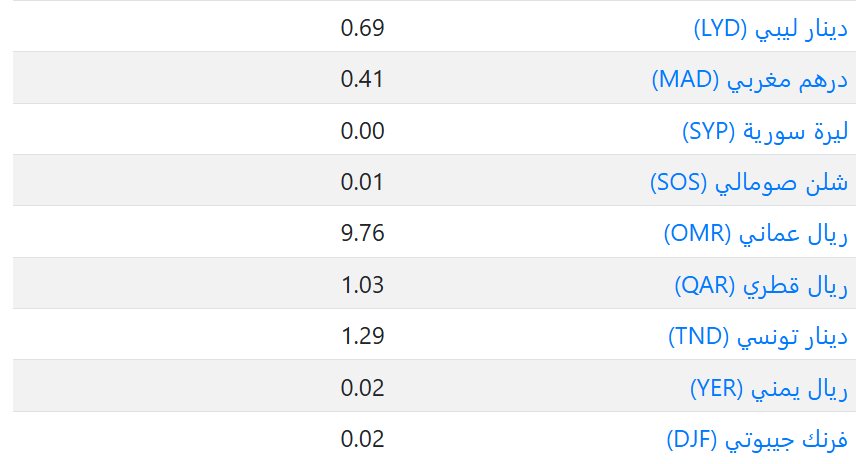Click the ريال قطري (QAR) link
The width and height of the screenshot is (857, 464).
762,286
